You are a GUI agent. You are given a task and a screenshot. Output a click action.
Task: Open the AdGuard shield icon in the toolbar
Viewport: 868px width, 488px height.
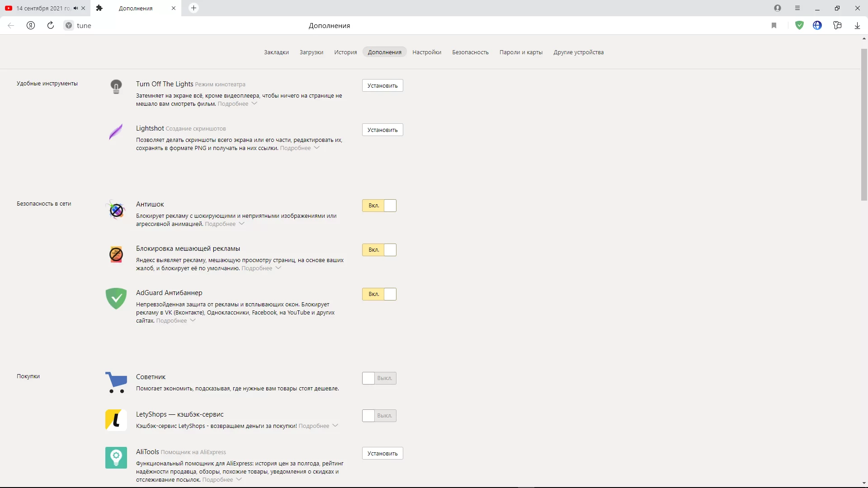(800, 26)
